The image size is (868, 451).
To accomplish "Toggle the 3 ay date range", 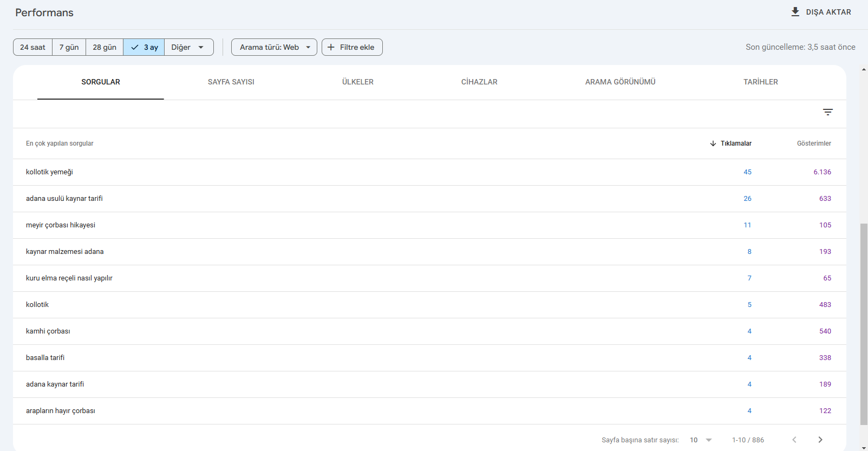I will pos(144,47).
